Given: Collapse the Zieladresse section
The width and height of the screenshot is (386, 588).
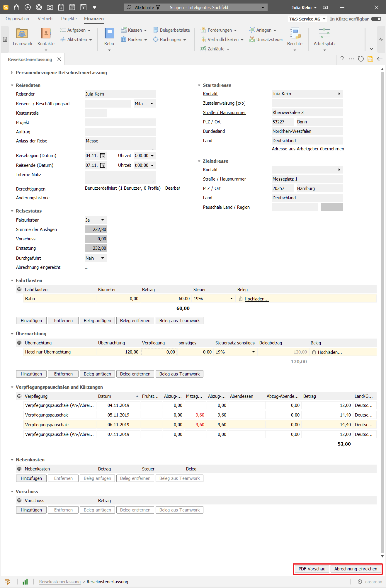Looking at the screenshot, I should (199, 161).
